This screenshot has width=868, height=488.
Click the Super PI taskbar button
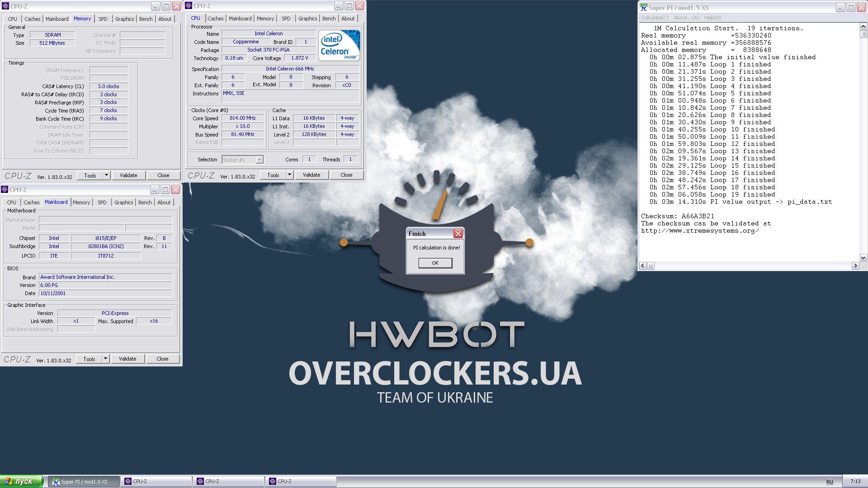tap(84, 482)
